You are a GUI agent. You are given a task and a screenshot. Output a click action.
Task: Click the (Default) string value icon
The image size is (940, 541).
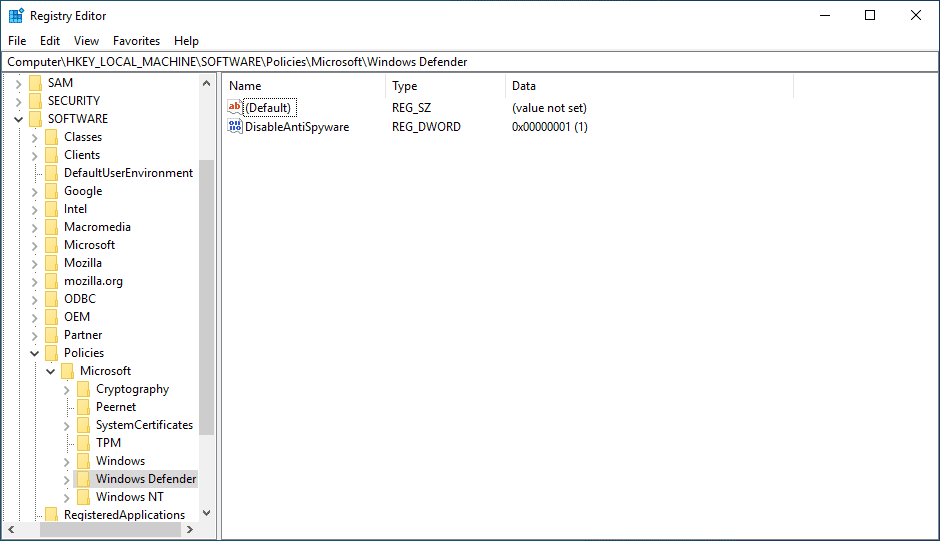point(234,107)
